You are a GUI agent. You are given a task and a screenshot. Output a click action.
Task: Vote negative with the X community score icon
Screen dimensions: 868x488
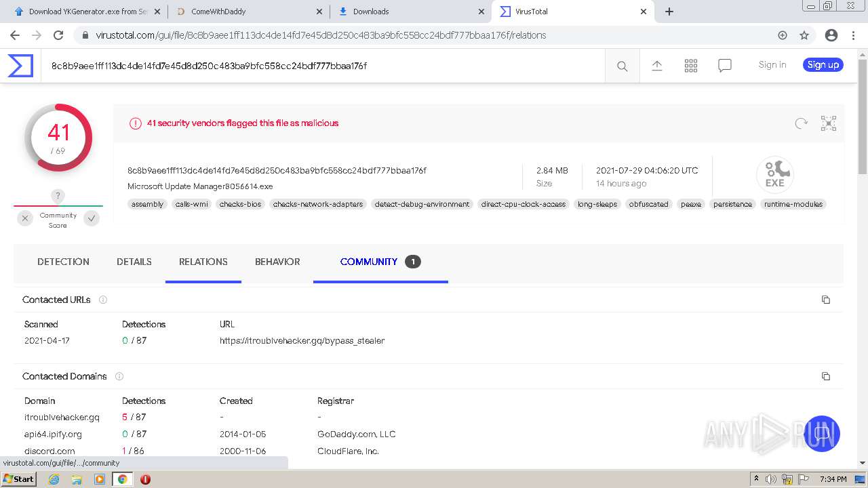pyautogui.click(x=25, y=218)
